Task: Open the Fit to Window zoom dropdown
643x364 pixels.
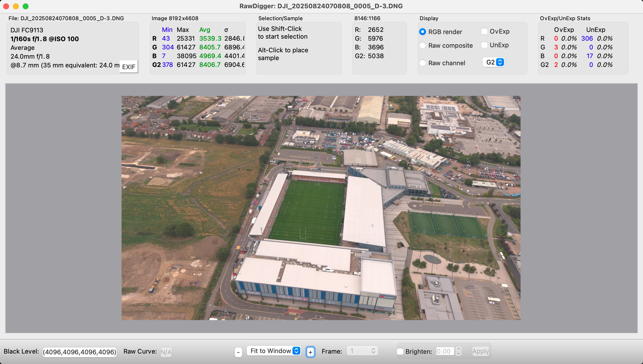Action: click(x=274, y=351)
